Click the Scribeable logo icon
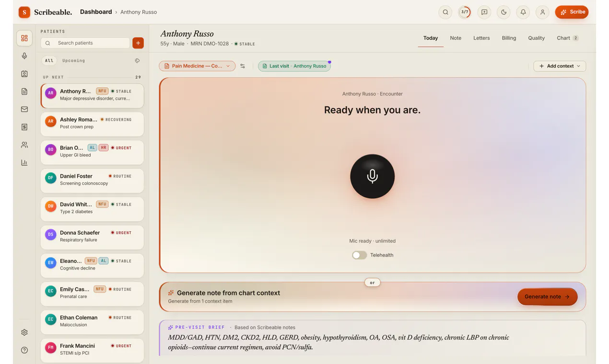This screenshot has width=609, height=364. click(x=24, y=12)
